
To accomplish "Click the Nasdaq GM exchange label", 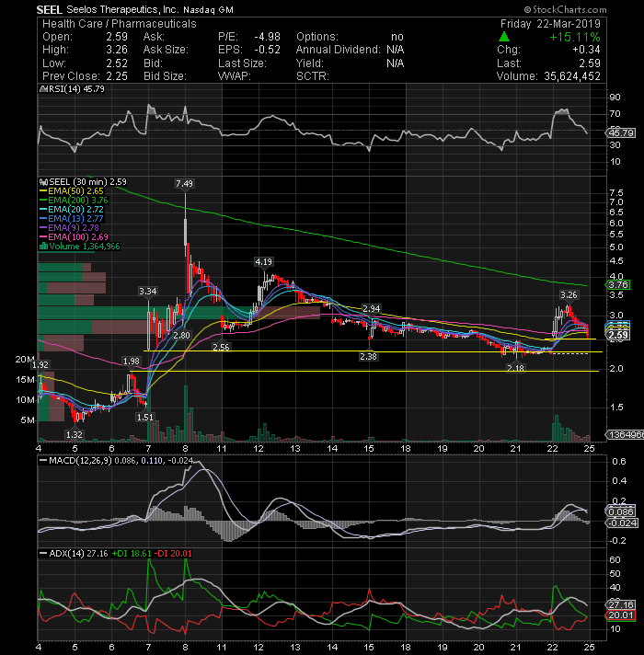I will coord(209,10).
